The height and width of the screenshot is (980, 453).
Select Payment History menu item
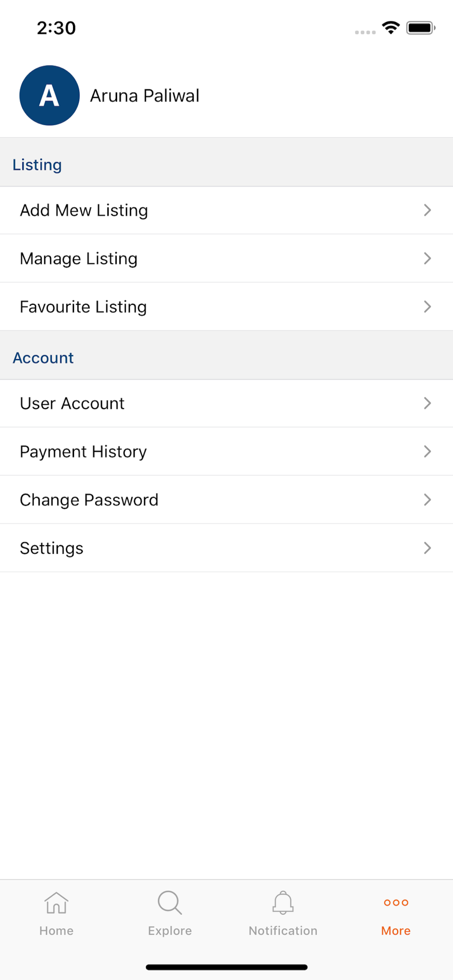(226, 451)
